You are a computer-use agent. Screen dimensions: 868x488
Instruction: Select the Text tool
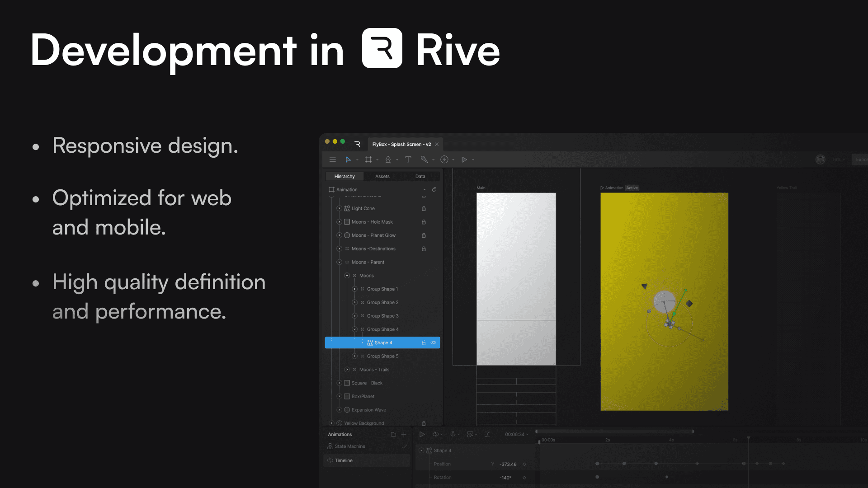click(408, 160)
